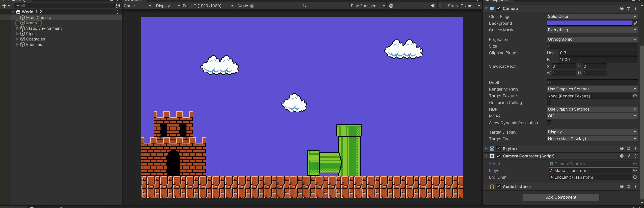Open Rendering Path dropdown
Viewport: 644px width, 208px height.
(592, 89)
